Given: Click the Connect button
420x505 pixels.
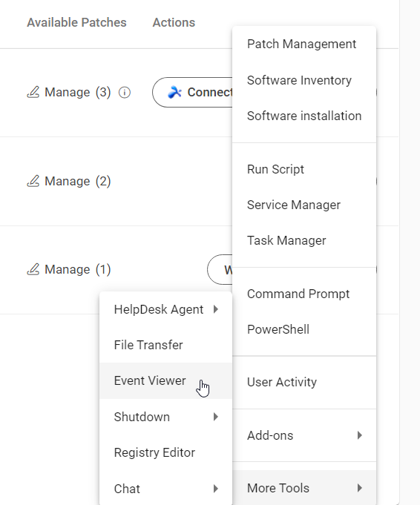Looking at the screenshot, I should pos(192,93).
